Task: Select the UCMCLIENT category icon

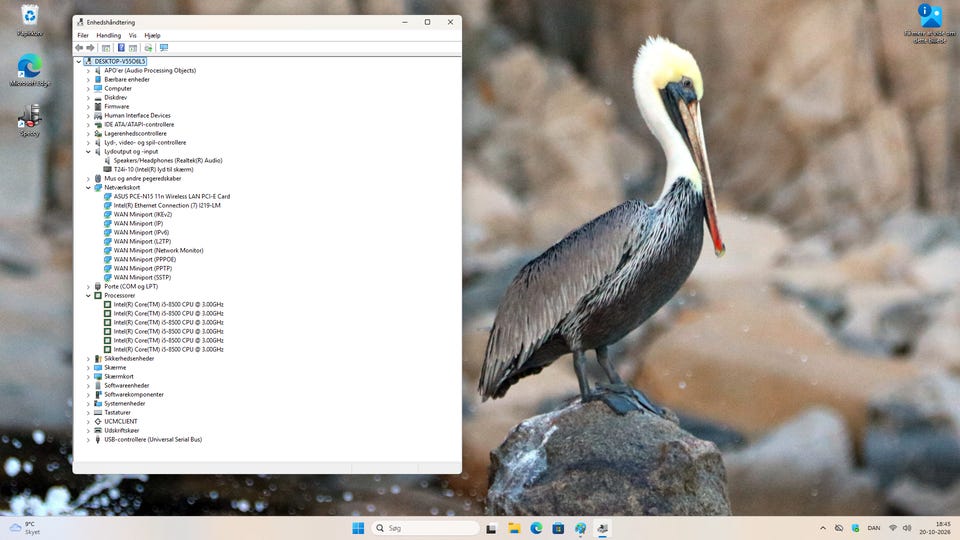Action: [x=98, y=421]
